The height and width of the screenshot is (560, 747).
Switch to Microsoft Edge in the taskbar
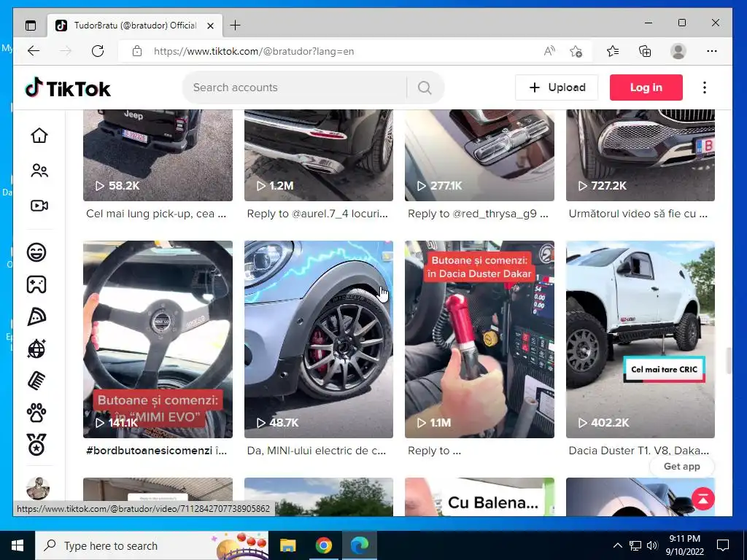tap(359, 545)
